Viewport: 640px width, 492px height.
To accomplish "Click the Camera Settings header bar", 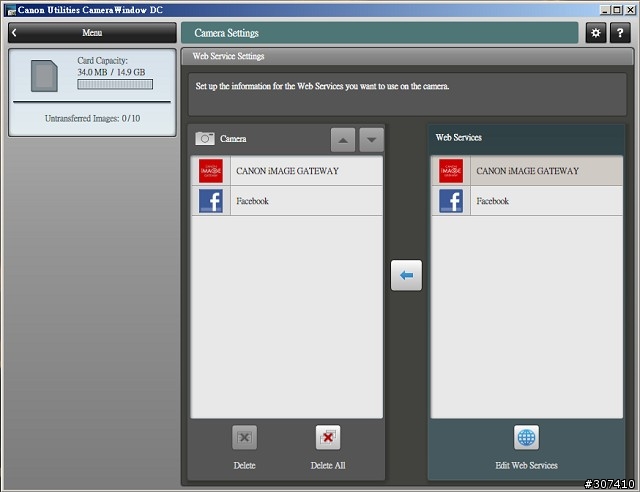I will (x=380, y=33).
